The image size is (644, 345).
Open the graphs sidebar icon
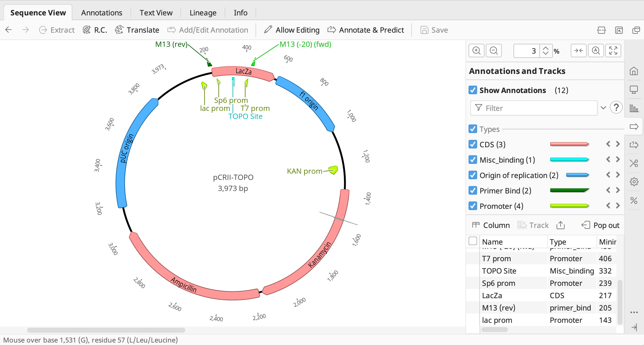(634, 108)
